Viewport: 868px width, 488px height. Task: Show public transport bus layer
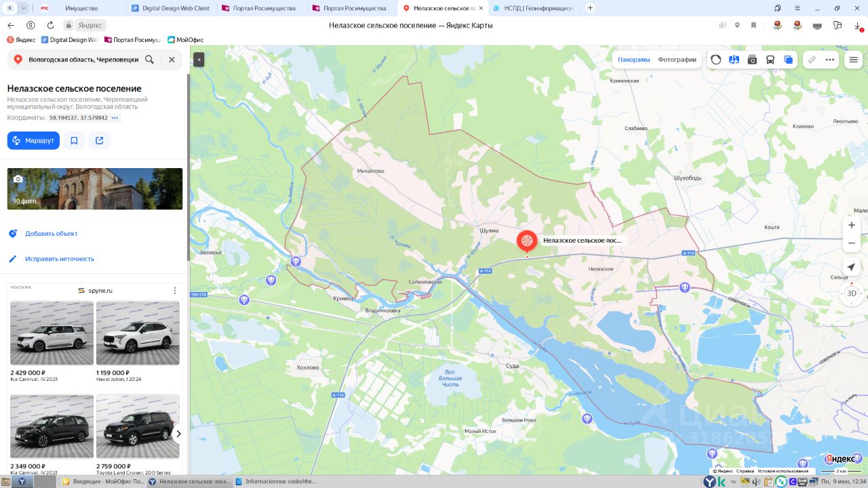coord(770,60)
